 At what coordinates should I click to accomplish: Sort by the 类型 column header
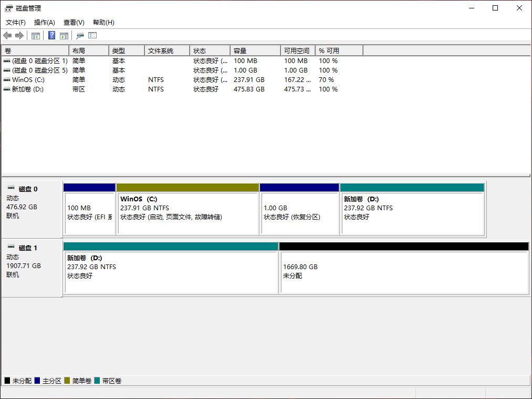[x=127, y=50]
